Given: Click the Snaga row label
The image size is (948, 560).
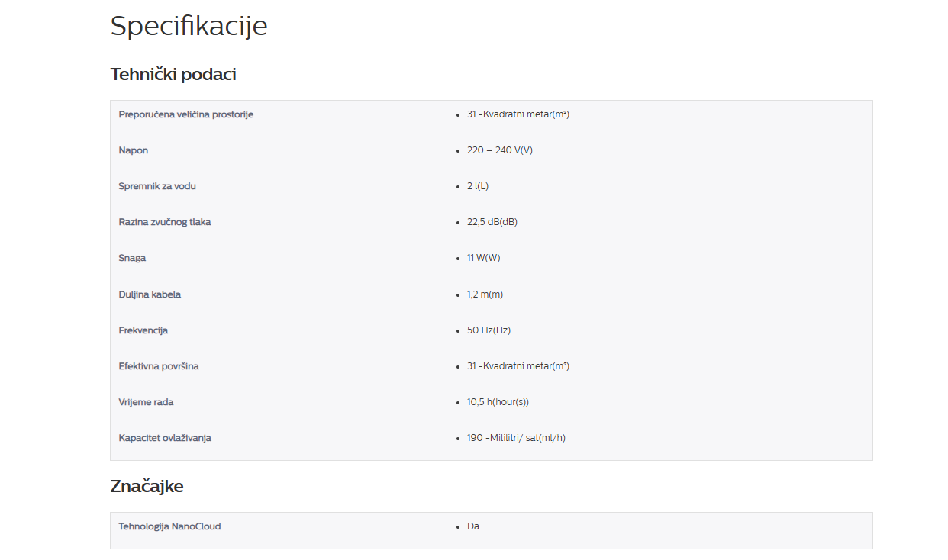Looking at the screenshot, I should (132, 258).
